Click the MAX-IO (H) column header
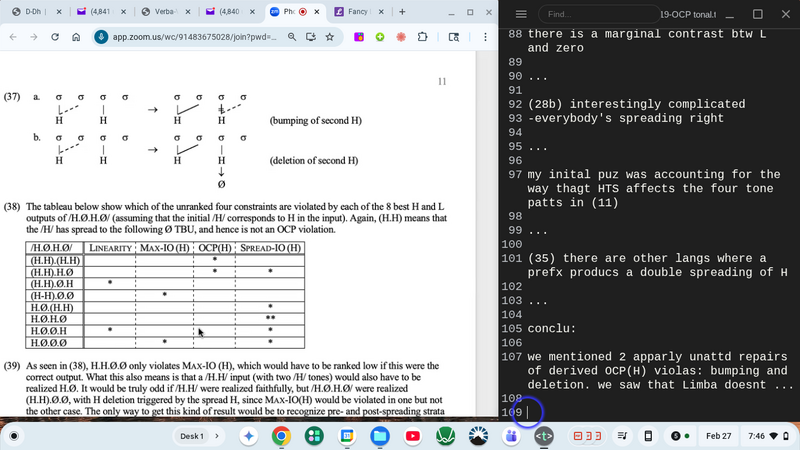The height and width of the screenshot is (450, 800). click(x=164, y=248)
